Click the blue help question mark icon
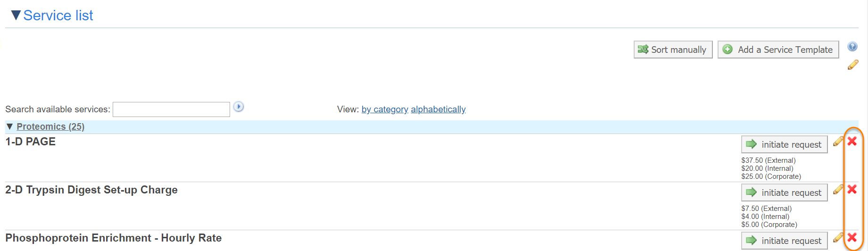 point(852,46)
